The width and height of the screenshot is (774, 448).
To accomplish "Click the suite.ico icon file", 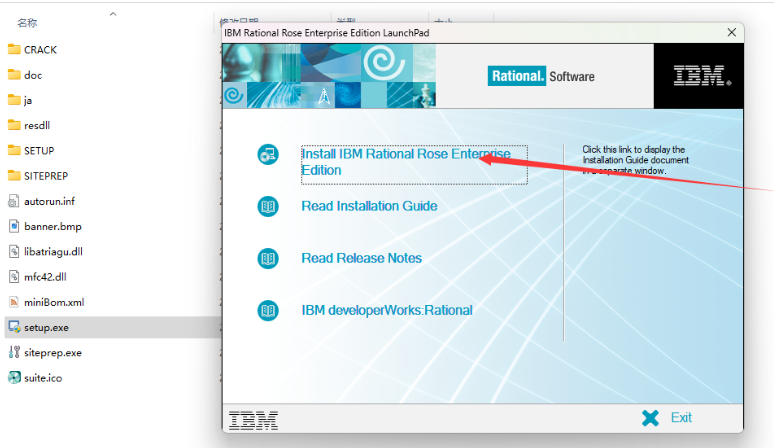I will pos(14,377).
